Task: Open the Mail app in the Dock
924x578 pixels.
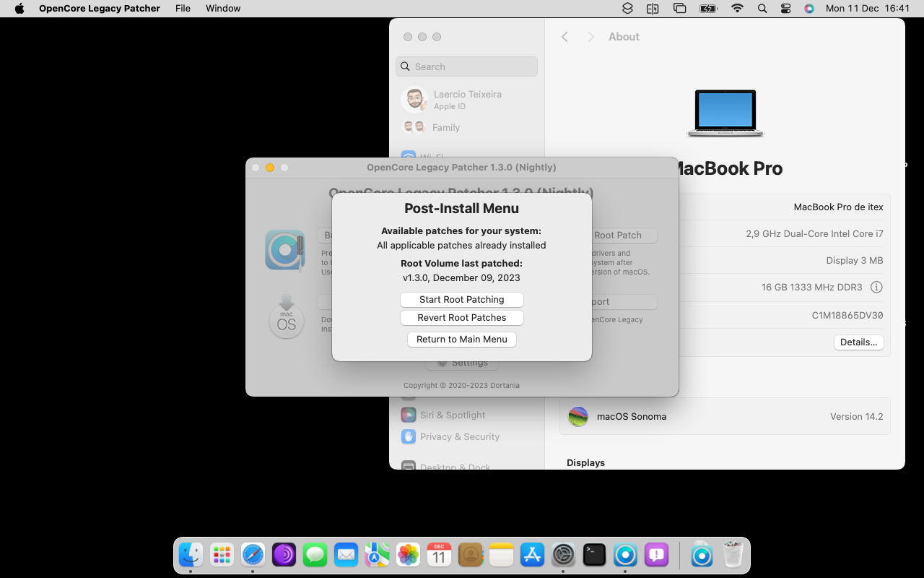Action: [346, 555]
